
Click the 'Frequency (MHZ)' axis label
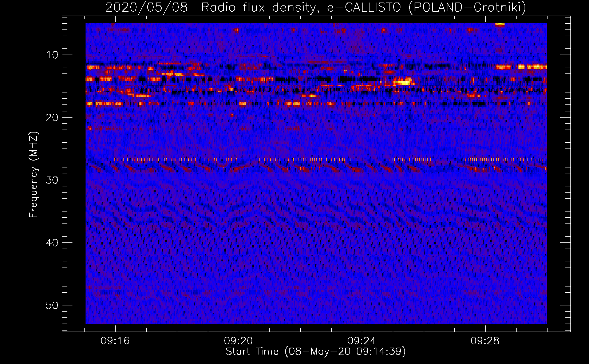tap(33, 175)
